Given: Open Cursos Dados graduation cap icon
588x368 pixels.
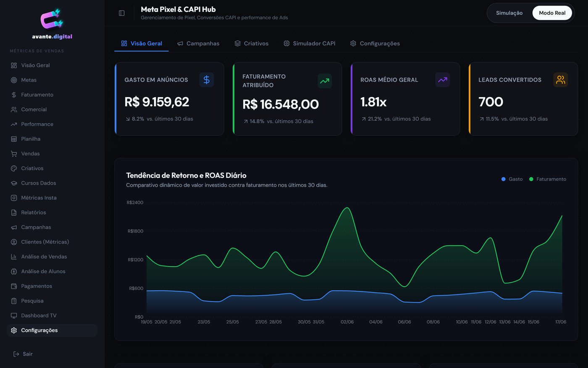Looking at the screenshot, I should click(x=14, y=183).
